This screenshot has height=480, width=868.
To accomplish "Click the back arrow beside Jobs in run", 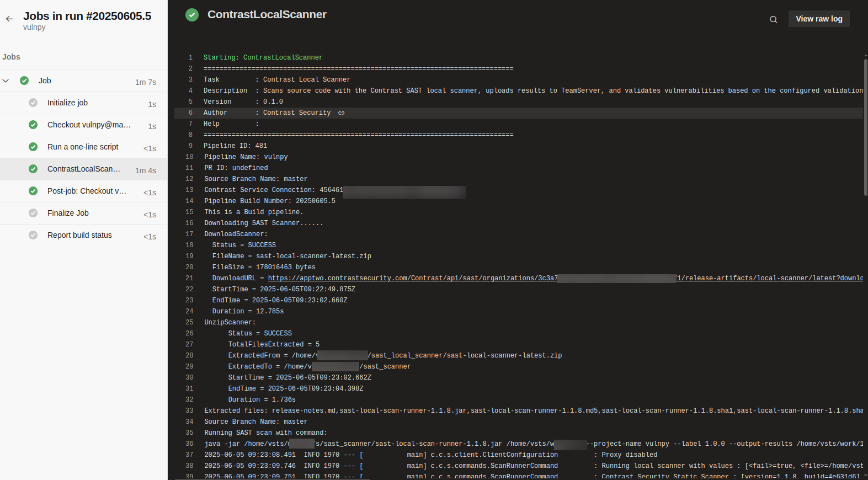I will (x=9, y=19).
